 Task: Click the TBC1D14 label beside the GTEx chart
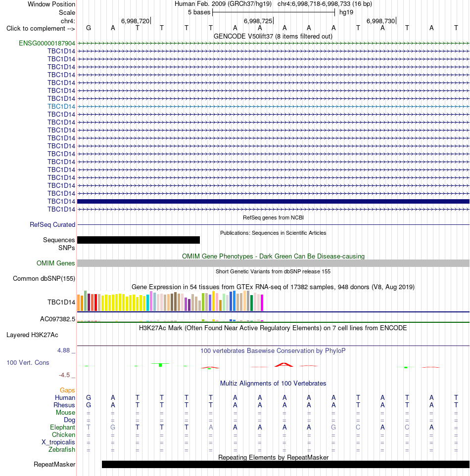(61, 302)
